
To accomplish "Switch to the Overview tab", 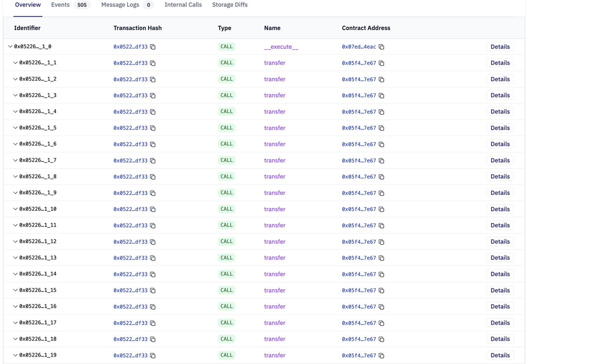I will (x=28, y=5).
